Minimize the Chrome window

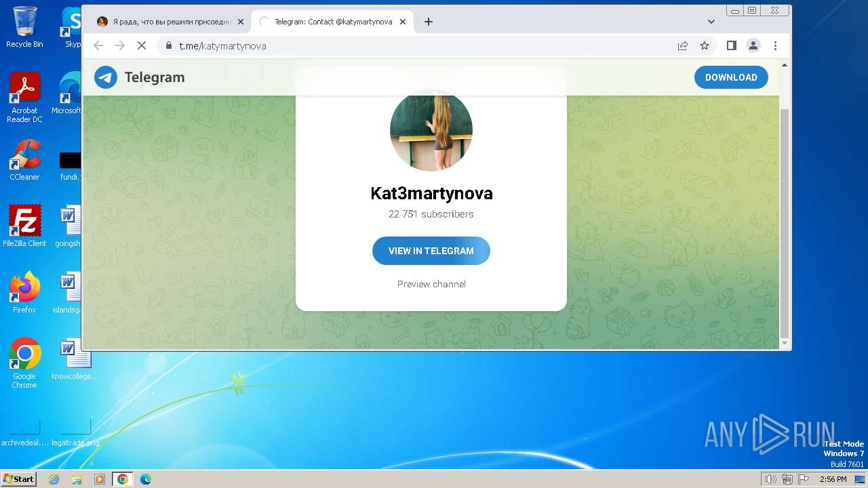pos(735,9)
